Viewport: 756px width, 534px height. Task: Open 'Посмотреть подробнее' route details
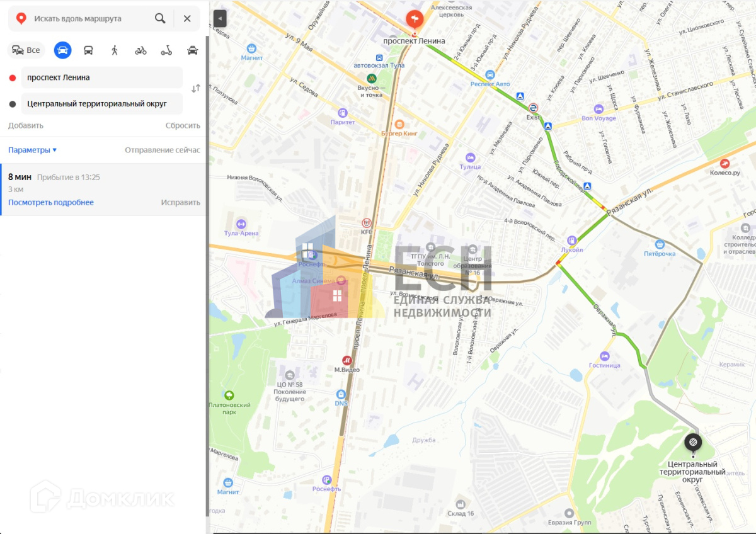click(x=51, y=202)
